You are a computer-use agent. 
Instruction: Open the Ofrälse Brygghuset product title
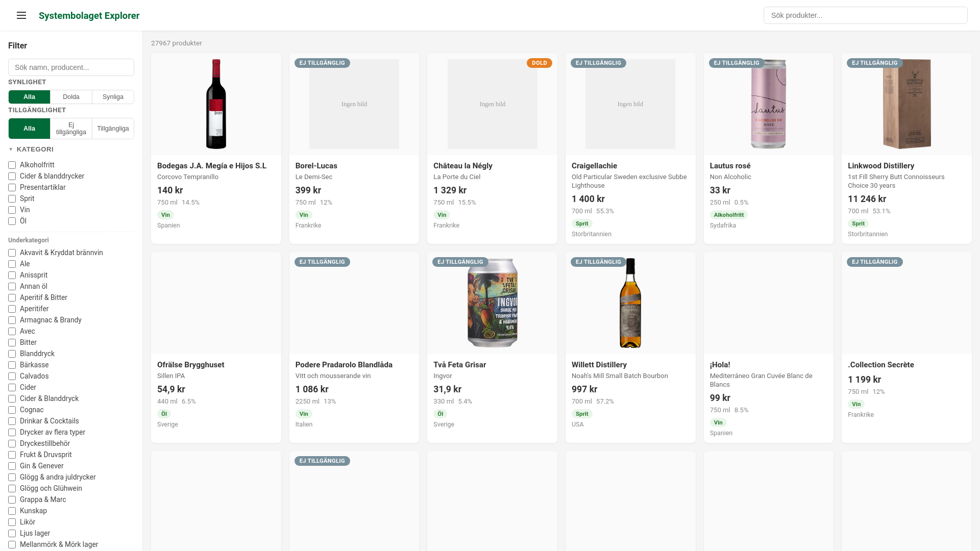[x=190, y=365]
